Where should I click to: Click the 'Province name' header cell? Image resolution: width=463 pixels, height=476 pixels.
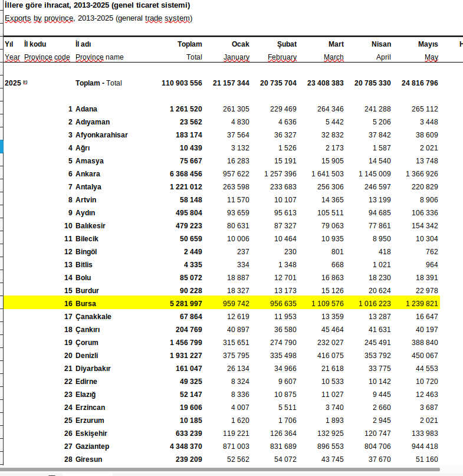pos(100,57)
